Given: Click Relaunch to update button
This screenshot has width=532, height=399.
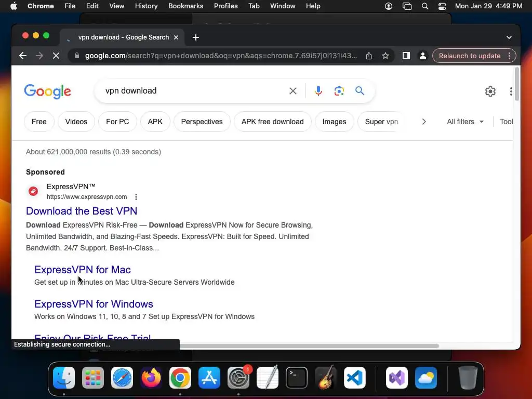Looking at the screenshot, I should [x=470, y=56].
